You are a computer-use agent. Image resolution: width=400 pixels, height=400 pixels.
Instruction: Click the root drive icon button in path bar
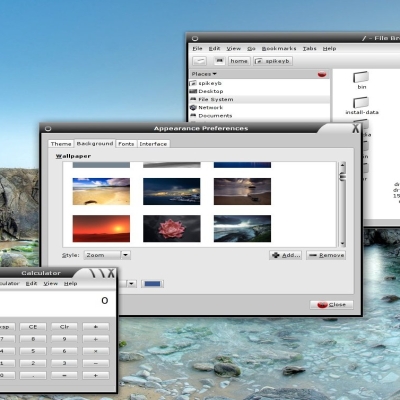point(219,61)
